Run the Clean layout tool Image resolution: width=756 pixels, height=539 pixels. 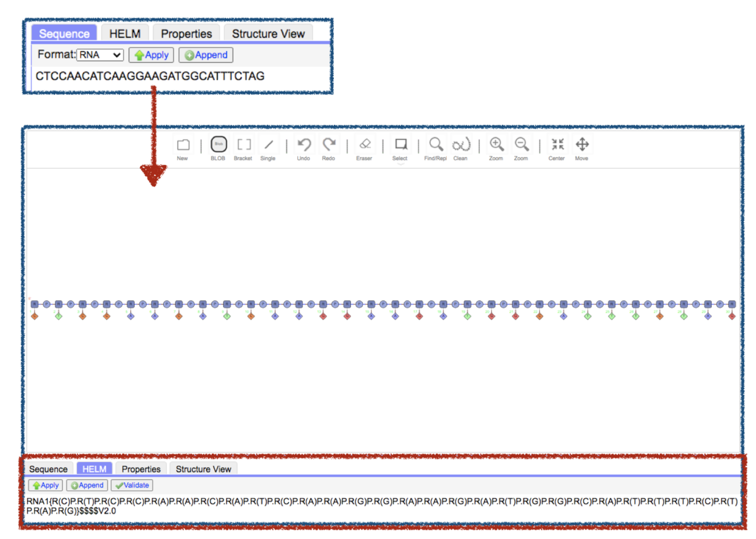[x=461, y=145]
